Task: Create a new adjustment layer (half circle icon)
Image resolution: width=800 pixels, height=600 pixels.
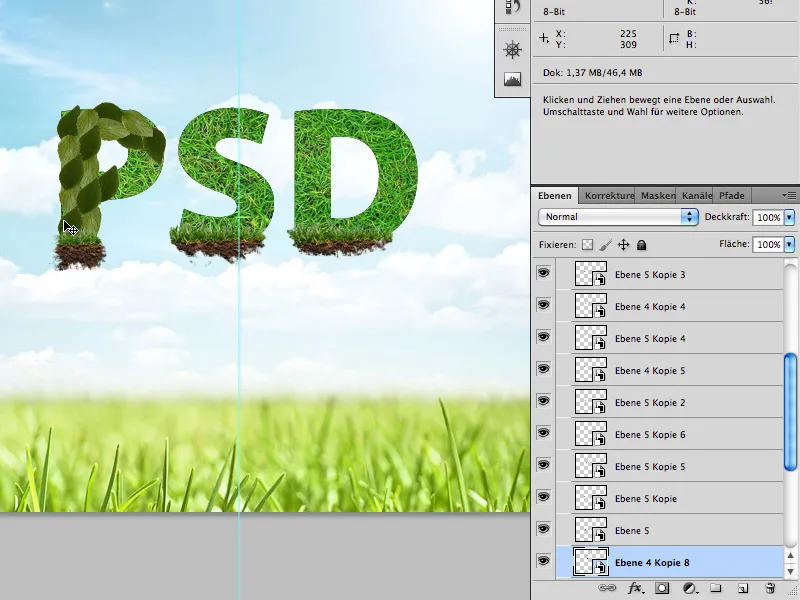Action: coord(690,588)
